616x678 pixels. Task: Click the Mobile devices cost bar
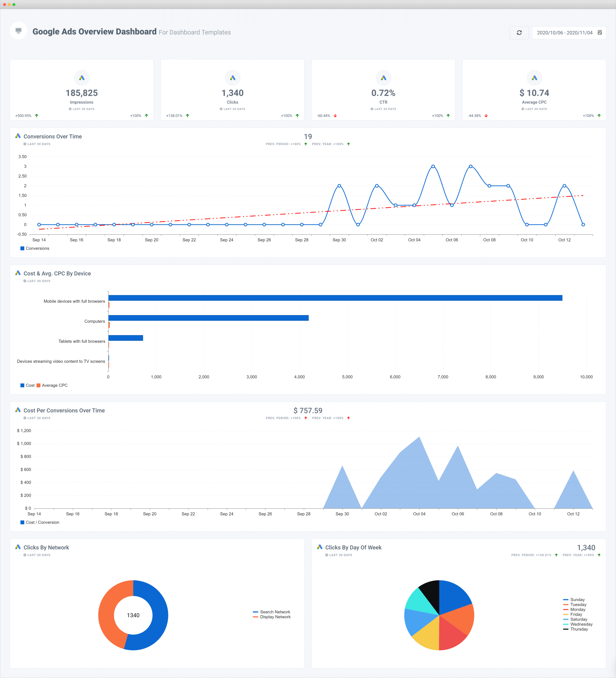coord(335,298)
